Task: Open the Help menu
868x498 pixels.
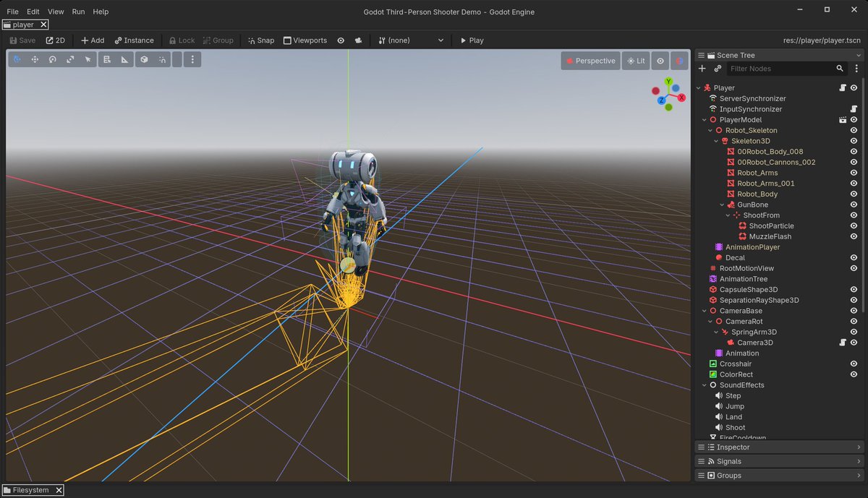Action: [x=101, y=12]
